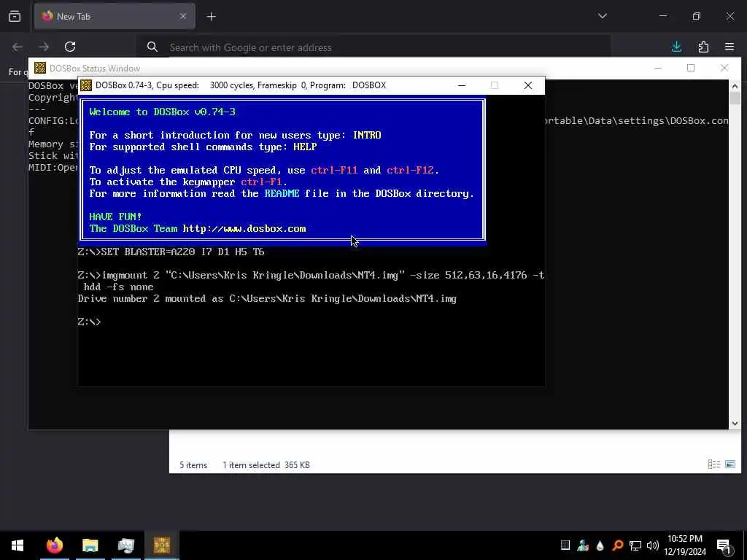Reload the current Firefox page

70,47
